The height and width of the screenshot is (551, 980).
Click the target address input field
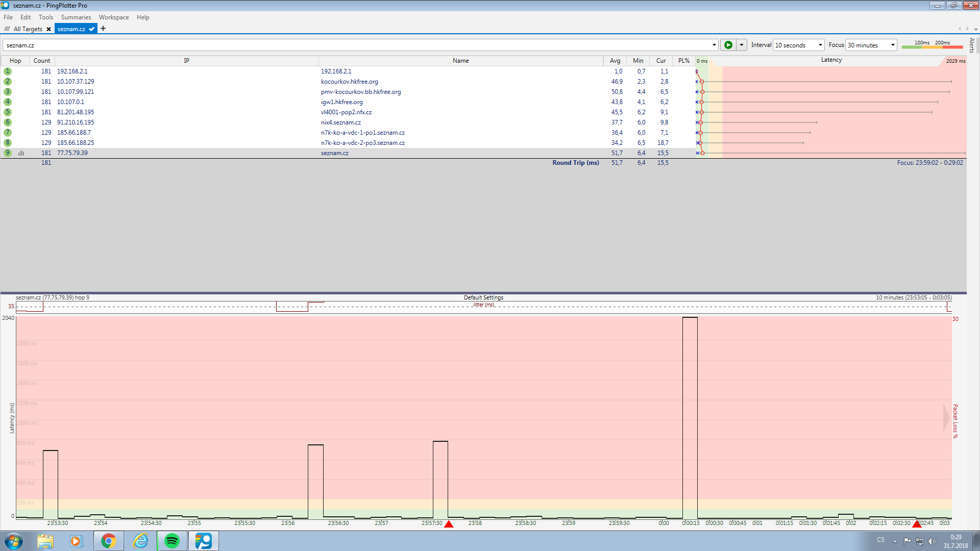pyautogui.click(x=357, y=45)
